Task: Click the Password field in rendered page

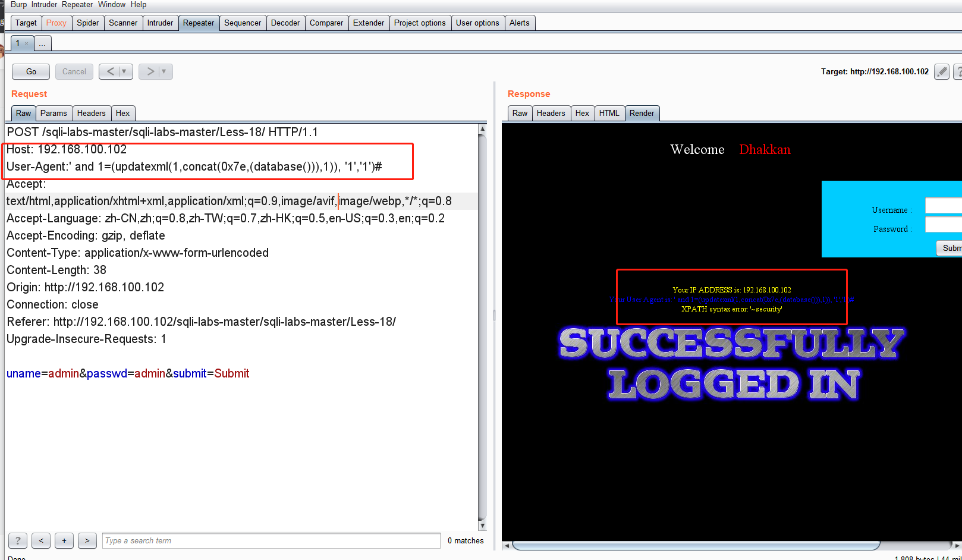Action: click(944, 225)
